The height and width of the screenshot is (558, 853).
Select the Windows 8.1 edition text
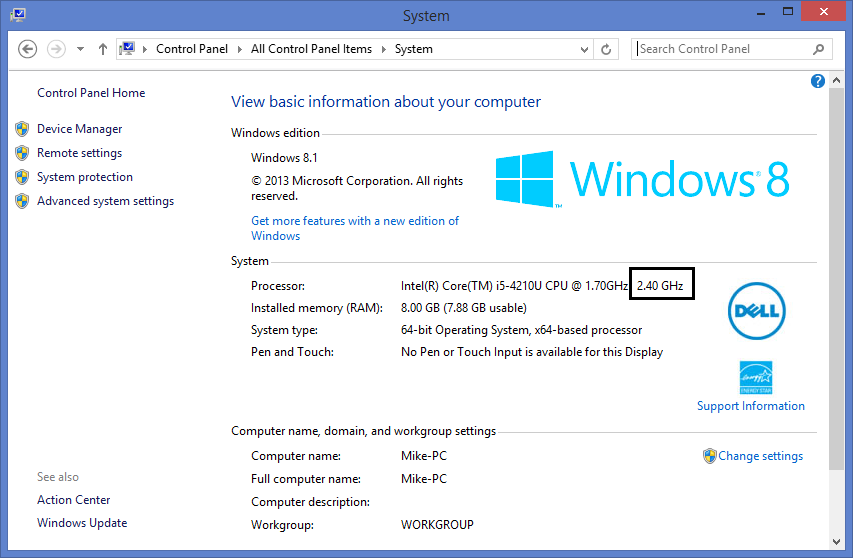coord(284,158)
